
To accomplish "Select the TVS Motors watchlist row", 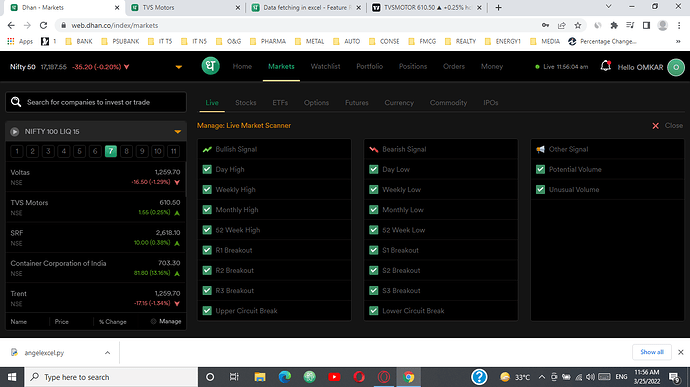I will coord(95,207).
